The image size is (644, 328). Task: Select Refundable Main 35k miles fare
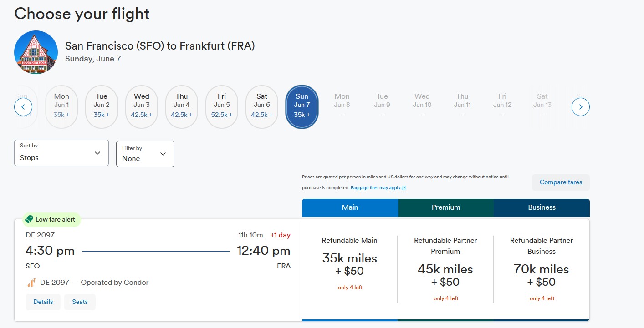click(350, 265)
